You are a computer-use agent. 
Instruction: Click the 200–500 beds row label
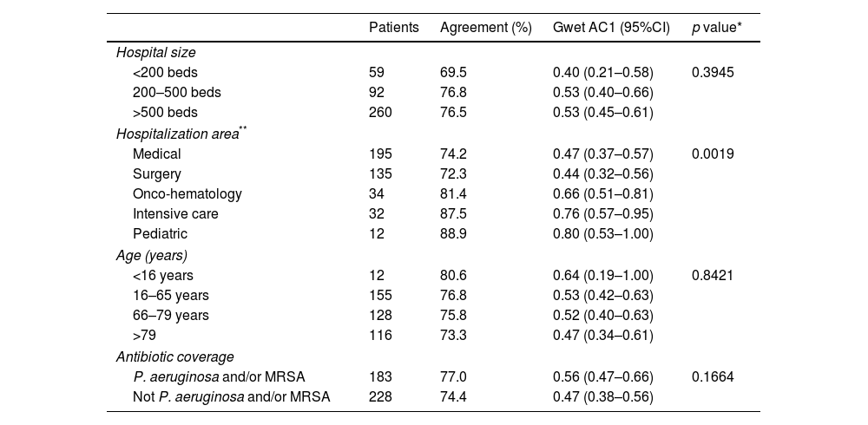[x=177, y=93]
